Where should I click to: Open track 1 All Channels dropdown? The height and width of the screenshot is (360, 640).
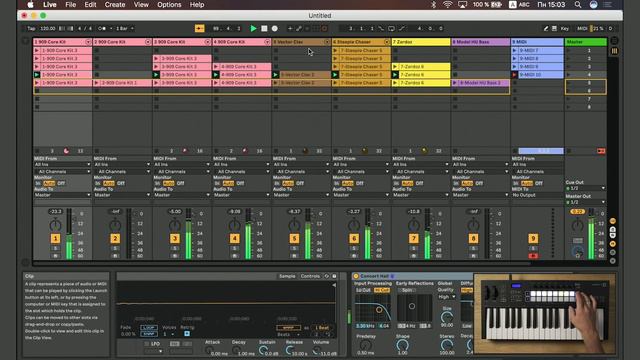coord(62,171)
